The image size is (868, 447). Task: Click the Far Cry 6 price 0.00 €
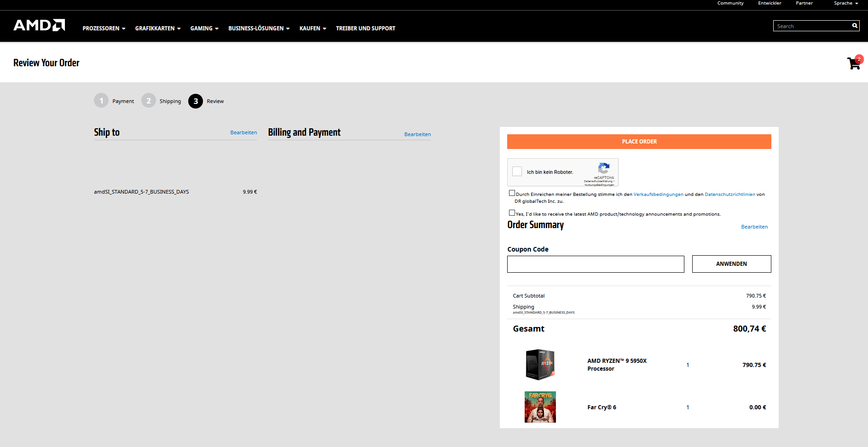tap(758, 407)
